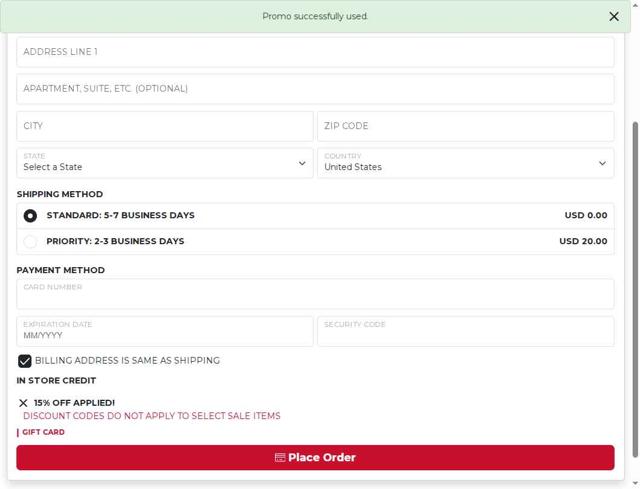Focus the Apartment, Suite optional field
Image resolution: width=640 pixels, height=489 pixels.
315,89
